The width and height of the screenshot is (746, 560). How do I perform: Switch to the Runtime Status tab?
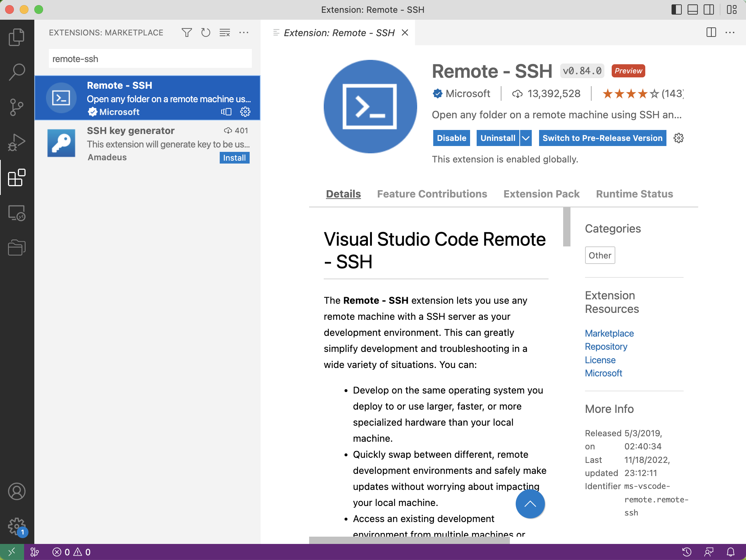pyautogui.click(x=634, y=193)
